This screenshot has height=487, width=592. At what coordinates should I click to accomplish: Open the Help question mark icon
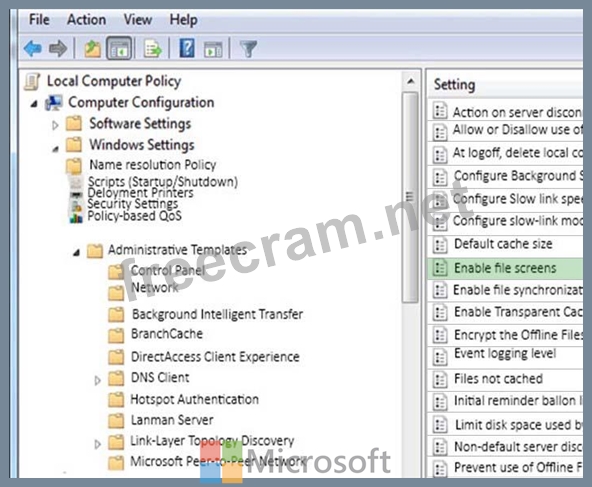click(187, 48)
